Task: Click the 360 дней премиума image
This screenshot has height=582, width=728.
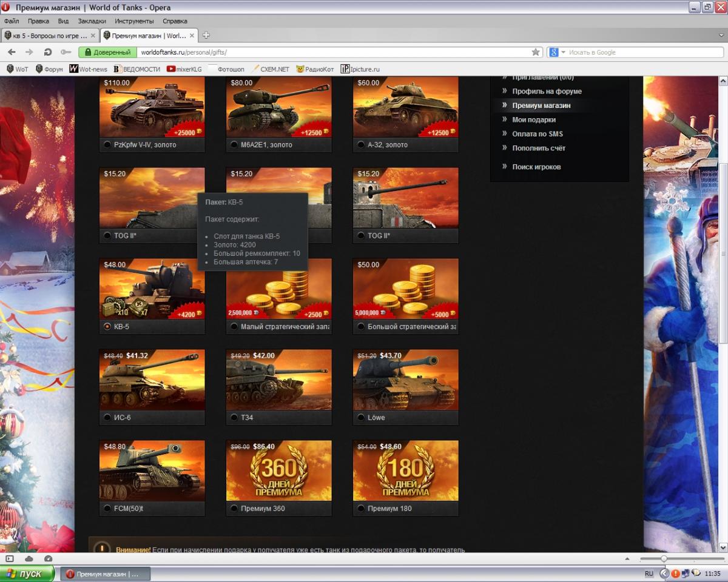Action: [x=279, y=471]
